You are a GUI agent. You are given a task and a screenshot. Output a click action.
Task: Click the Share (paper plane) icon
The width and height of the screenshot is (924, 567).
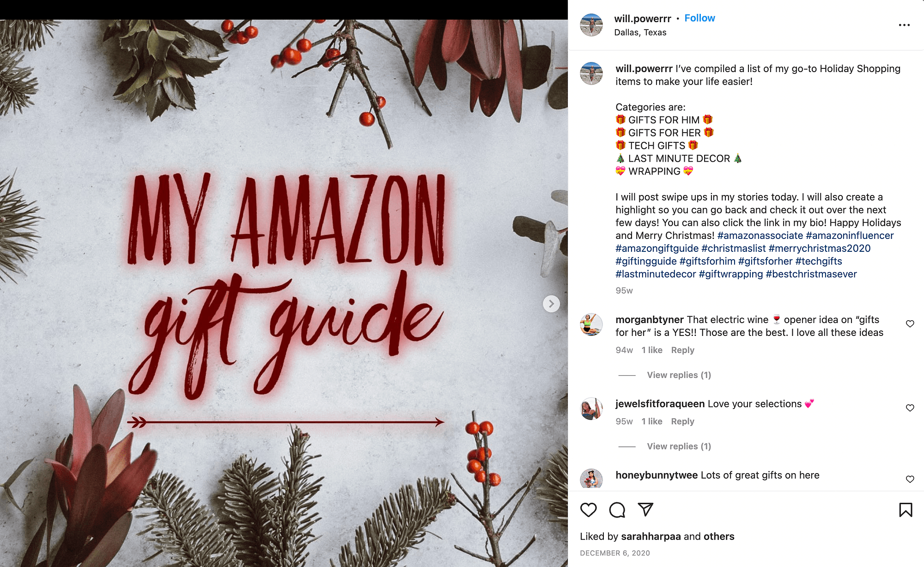click(645, 509)
